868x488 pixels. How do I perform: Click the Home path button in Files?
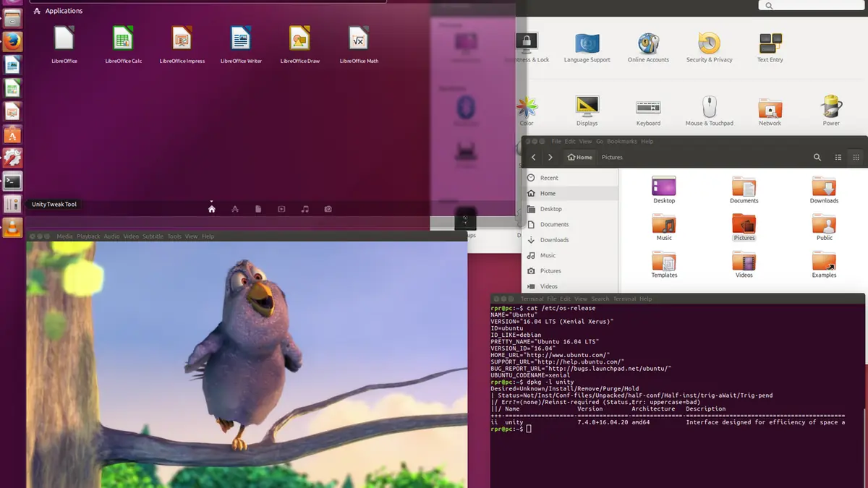click(580, 157)
